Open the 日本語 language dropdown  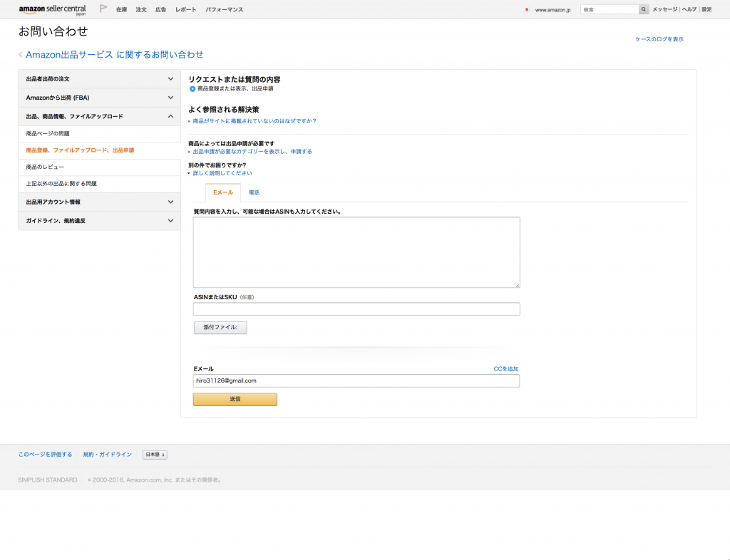tap(155, 455)
